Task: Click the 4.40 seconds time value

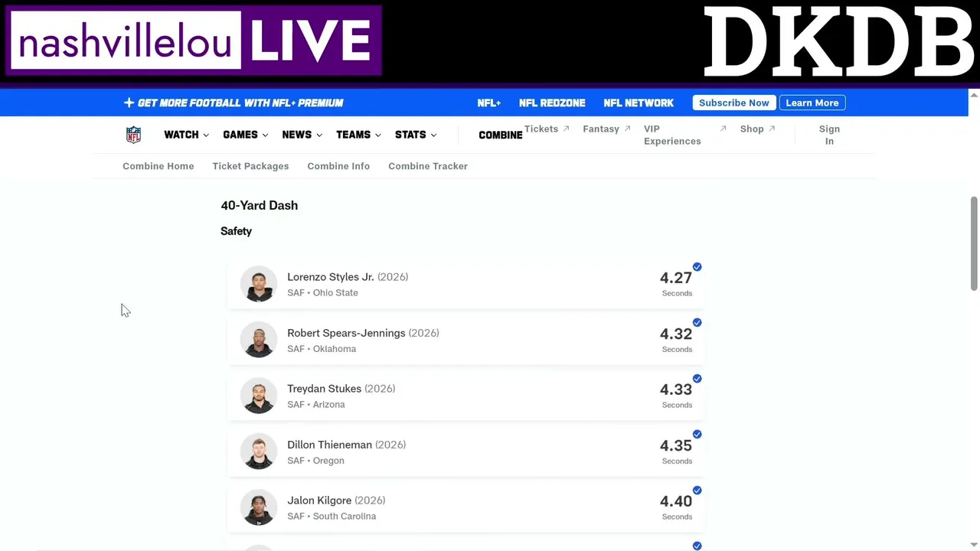Action: 676,501
